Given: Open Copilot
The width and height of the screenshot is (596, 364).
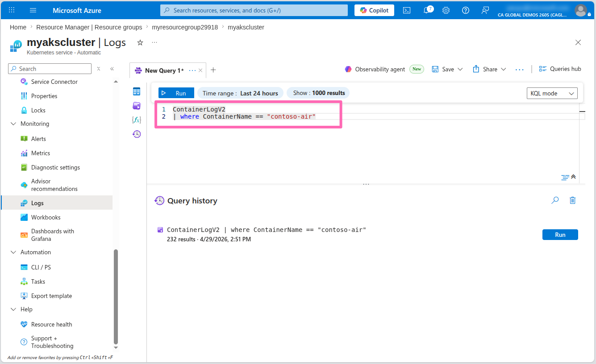Looking at the screenshot, I should 374,10.
